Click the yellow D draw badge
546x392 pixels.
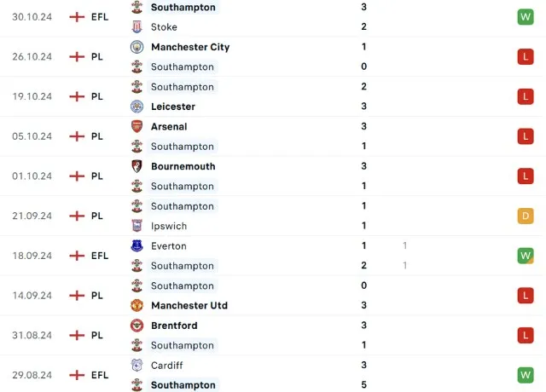tap(525, 216)
